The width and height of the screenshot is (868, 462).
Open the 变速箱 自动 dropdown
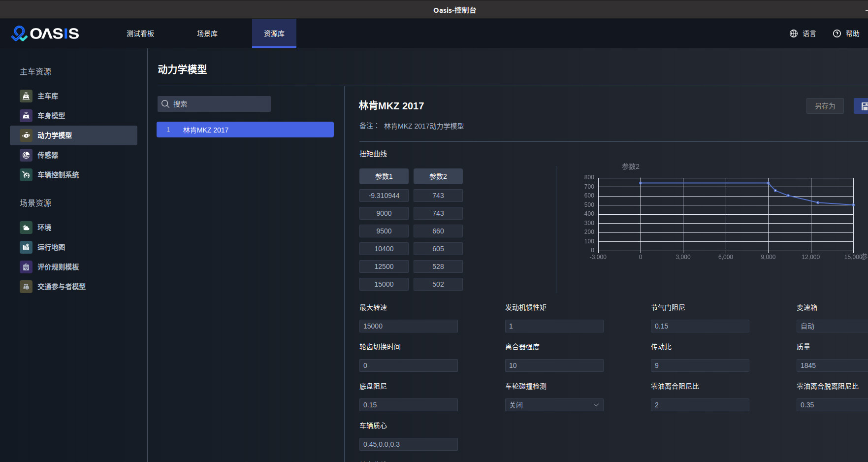pos(832,326)
